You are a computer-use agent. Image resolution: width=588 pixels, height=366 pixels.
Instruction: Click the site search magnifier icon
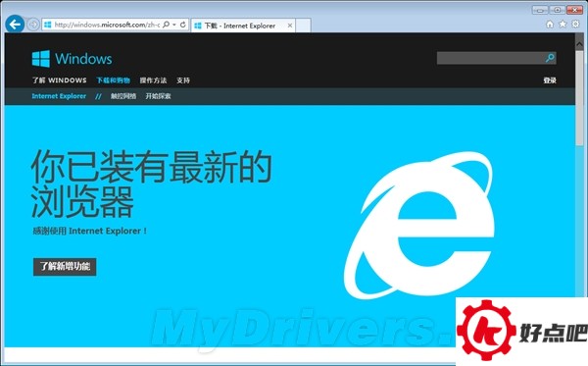[550, 58]
